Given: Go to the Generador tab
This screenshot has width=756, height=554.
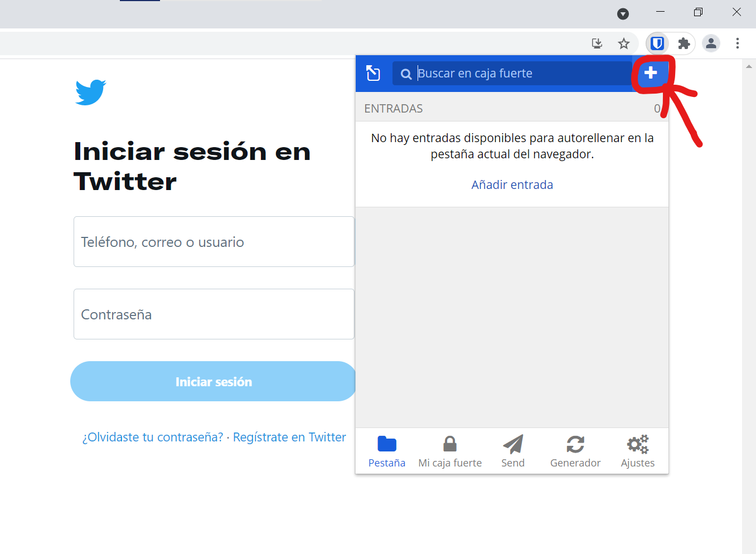Looking at the screenshot, I should tap(575, 451).
